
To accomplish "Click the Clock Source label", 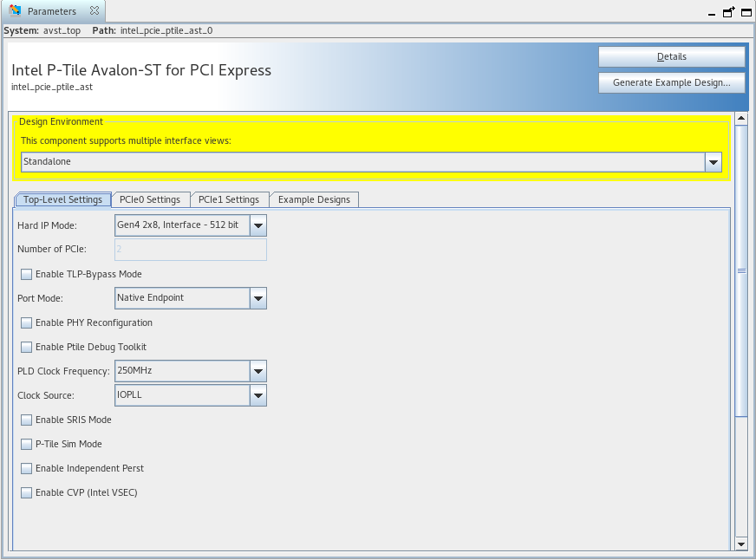I will [x=46, y=395].
